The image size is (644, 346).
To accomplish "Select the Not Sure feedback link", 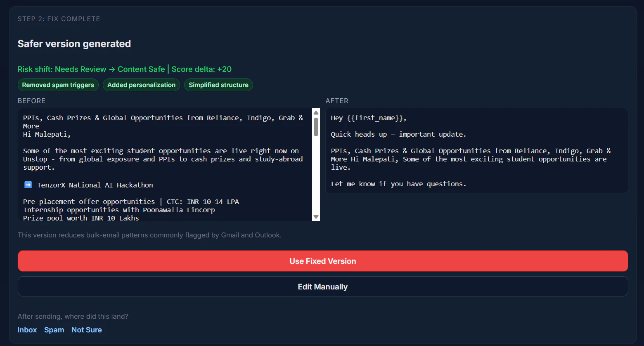I will click(87, 330).
